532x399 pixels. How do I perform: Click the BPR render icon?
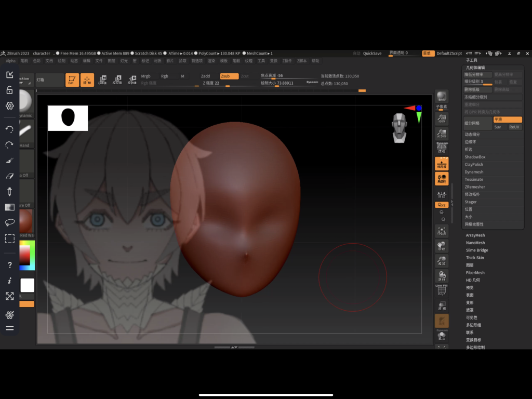pyautogui.click(x=442, y=96)
